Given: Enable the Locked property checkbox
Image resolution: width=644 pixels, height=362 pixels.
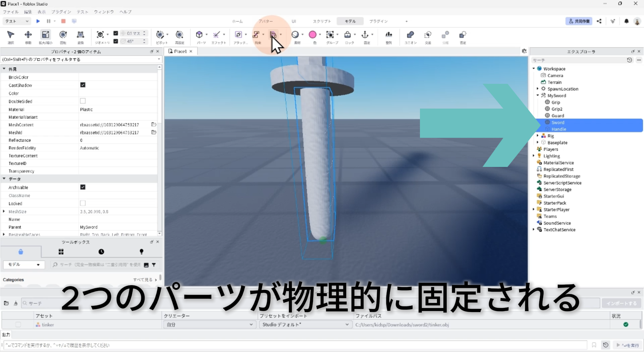Looking at the screenshot, I should pyautogui.click(x=83, y=203).
